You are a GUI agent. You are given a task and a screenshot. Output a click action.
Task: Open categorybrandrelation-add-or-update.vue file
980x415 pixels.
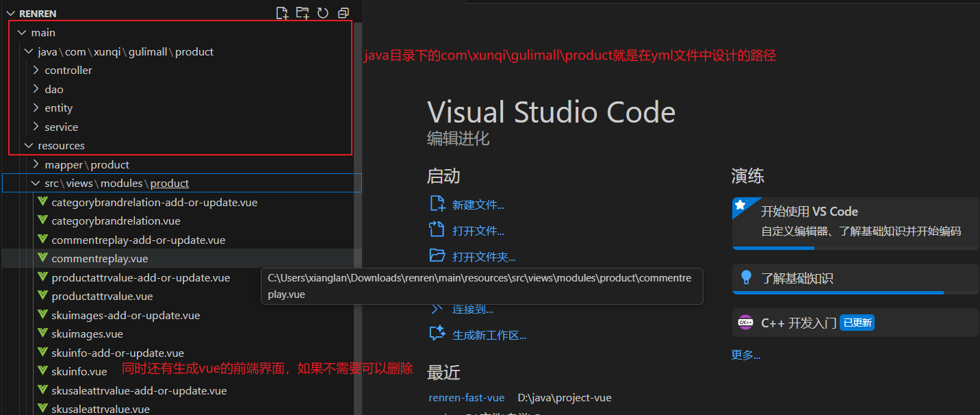[155, 202]
